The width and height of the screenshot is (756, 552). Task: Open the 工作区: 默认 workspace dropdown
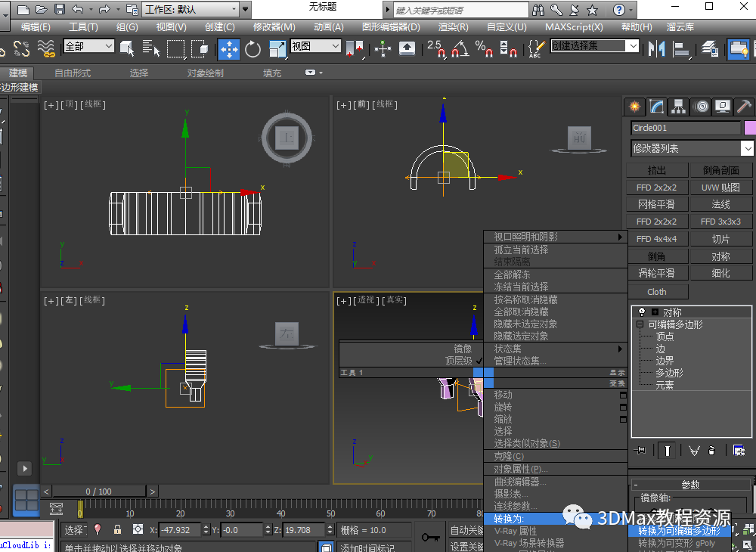[x=191, y=9]
